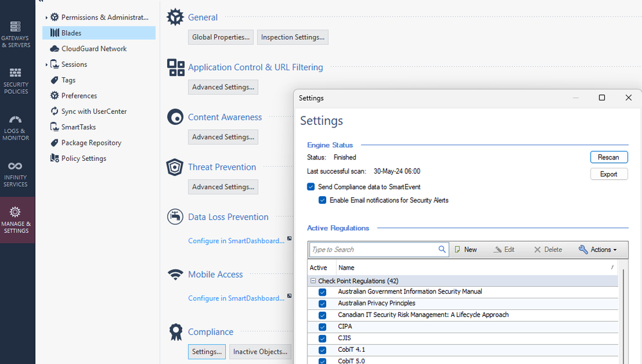Click the Compliance ribbon icon

[176, 332]
